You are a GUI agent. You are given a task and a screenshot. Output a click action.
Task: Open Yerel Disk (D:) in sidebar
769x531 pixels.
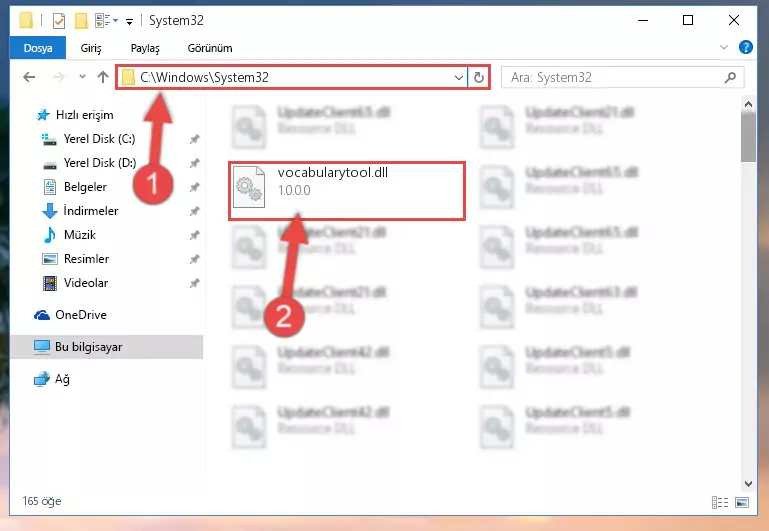[100, 163]
